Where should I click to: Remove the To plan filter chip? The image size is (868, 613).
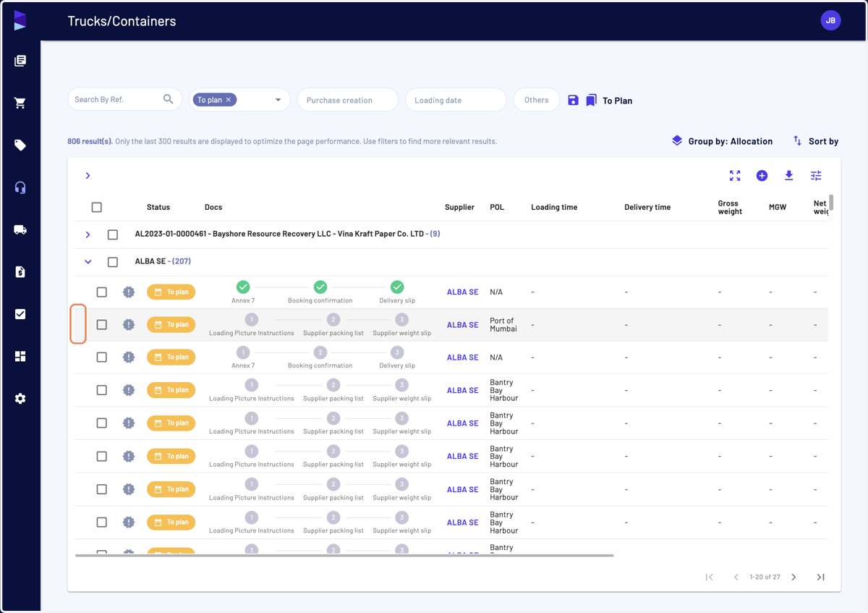(229, 100)
